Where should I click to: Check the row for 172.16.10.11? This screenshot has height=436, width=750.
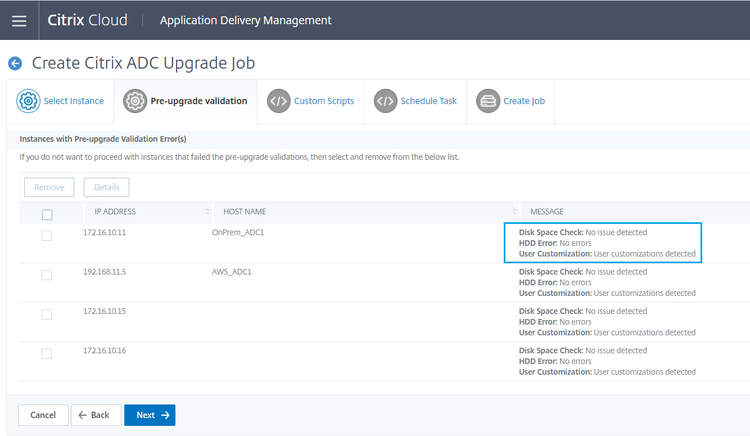[46, 236]
